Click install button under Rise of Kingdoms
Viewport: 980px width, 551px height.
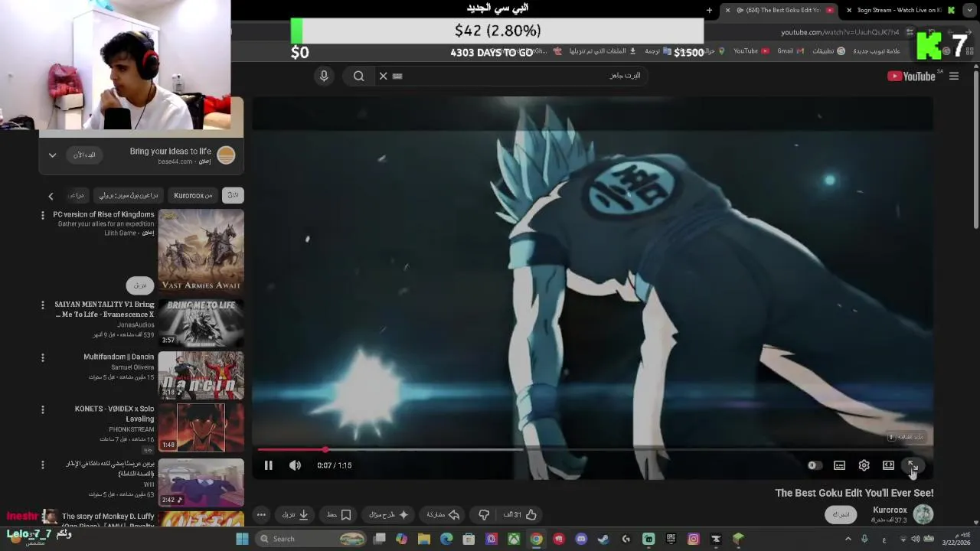(140, 285)
